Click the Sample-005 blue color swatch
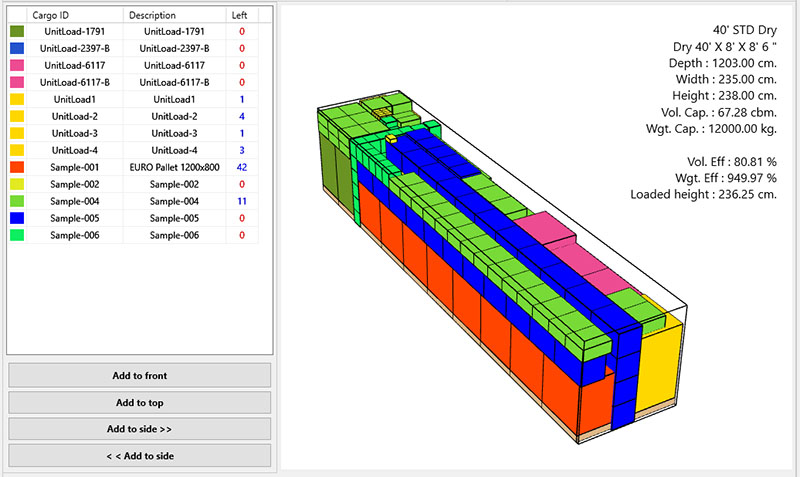Image resolution: width=800 pixels, height=477 pixels. 17,218
